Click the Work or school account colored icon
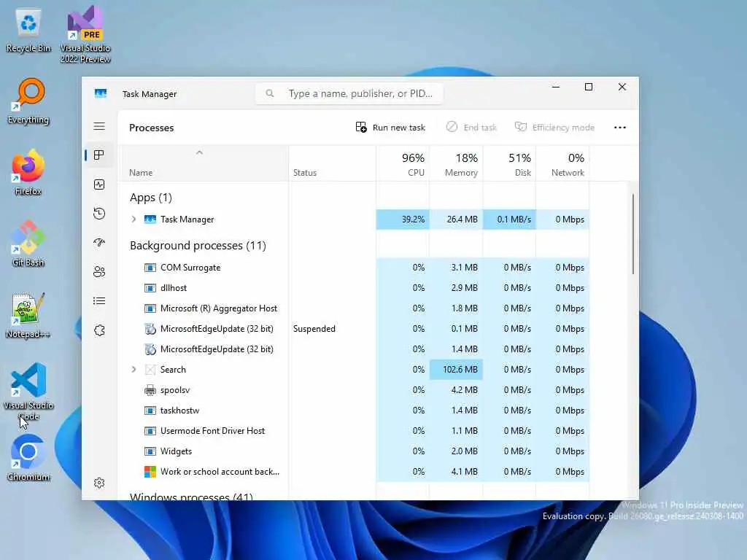The image size is (747, 560). (150, 472)
